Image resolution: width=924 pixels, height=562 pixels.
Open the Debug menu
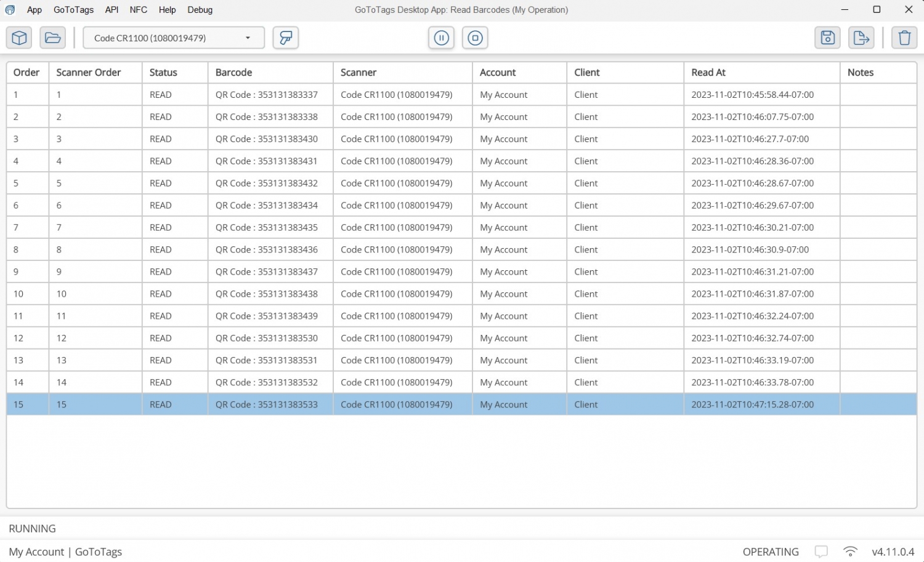coord(200,9)
